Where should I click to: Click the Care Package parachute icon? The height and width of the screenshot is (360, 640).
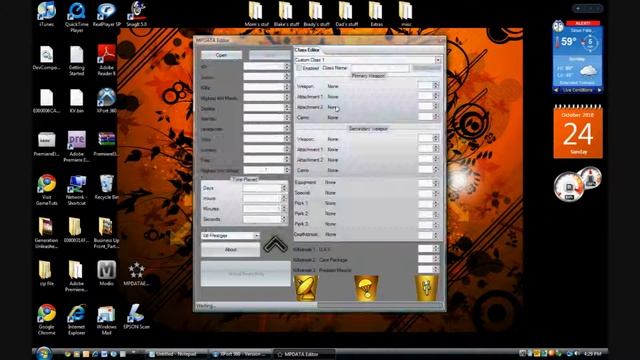point(366,288)
